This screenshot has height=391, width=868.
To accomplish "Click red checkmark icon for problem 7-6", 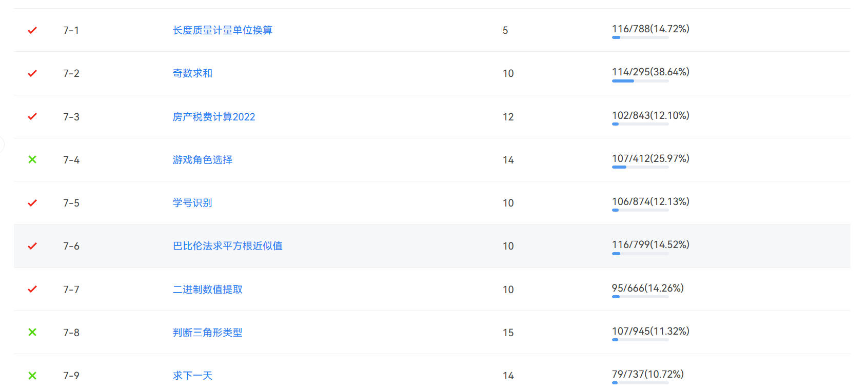I will tap(32, 246).
